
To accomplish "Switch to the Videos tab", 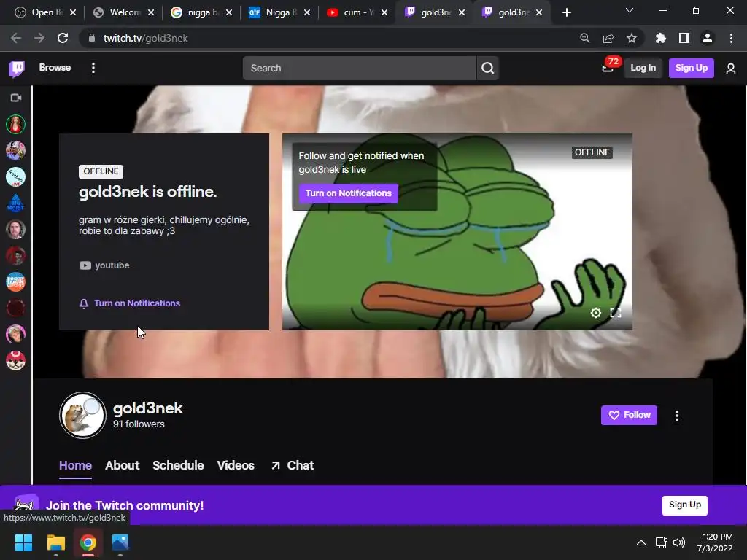I will tap(236, 465).
